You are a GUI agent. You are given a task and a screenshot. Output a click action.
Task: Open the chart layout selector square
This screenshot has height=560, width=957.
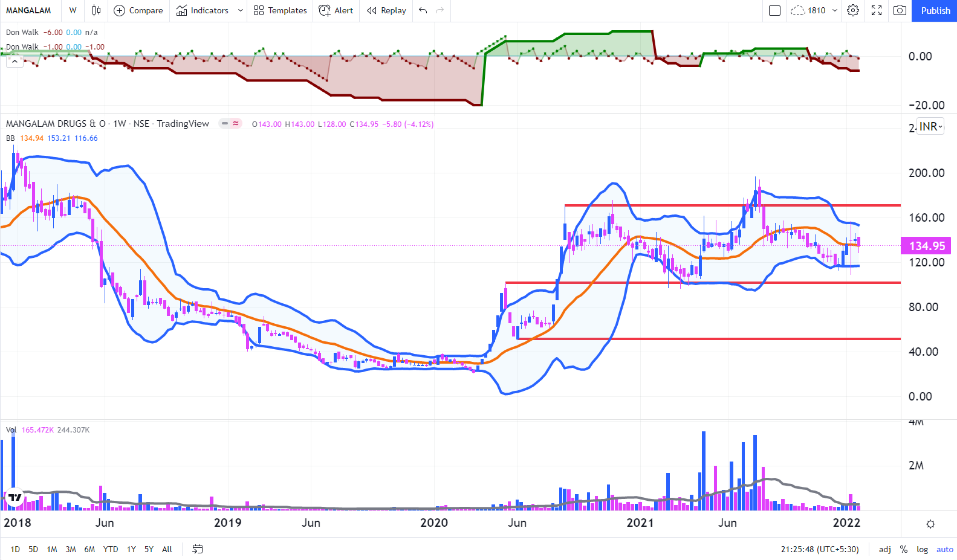774,10
